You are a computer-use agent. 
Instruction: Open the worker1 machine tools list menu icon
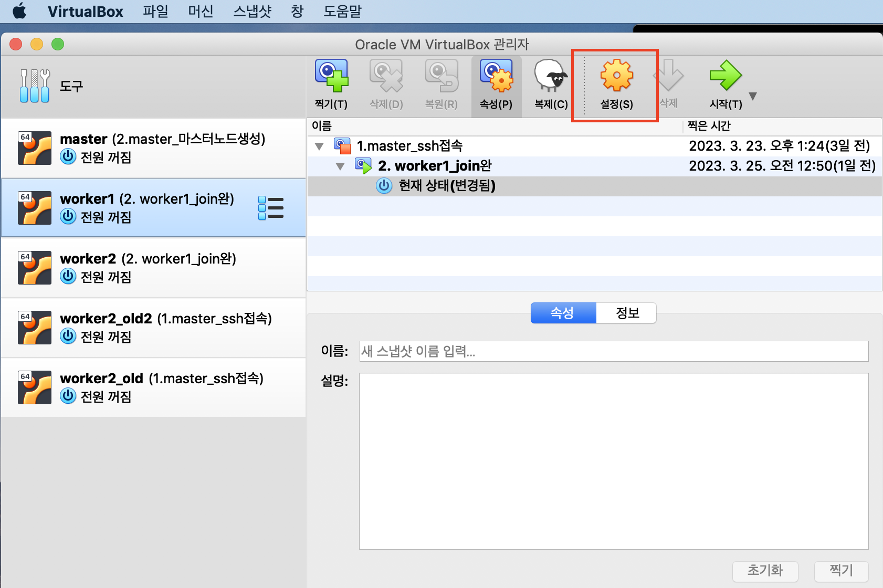click(x=271, y=208)
